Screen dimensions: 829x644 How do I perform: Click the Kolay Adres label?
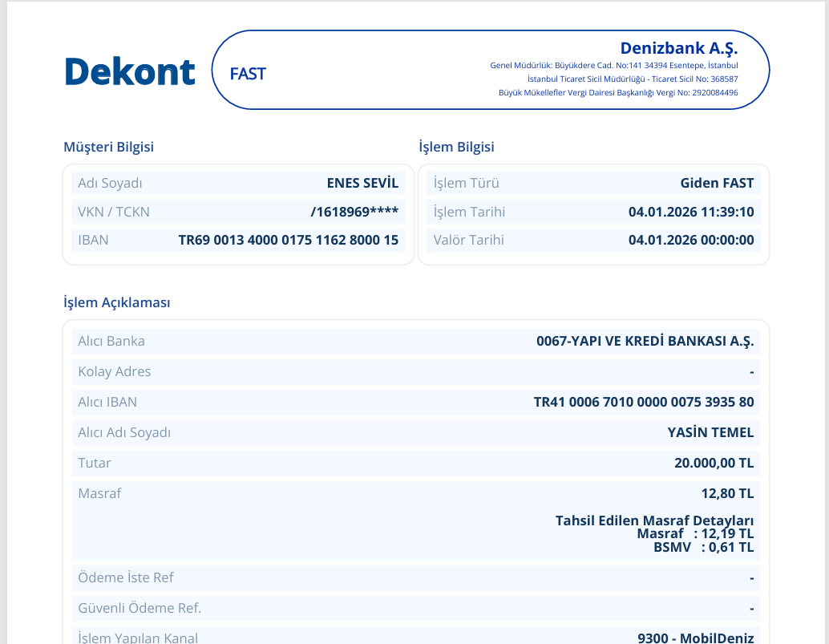[x=114, y=371]
